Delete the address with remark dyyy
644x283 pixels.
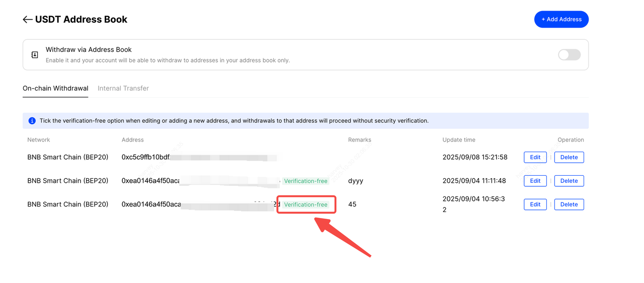coord(569,181)
